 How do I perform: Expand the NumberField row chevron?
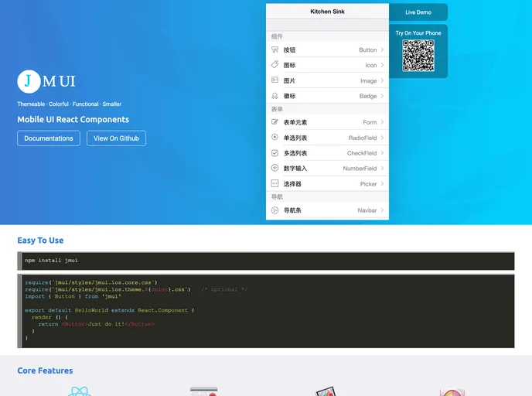pyautogui.click(x=382, y=169)
